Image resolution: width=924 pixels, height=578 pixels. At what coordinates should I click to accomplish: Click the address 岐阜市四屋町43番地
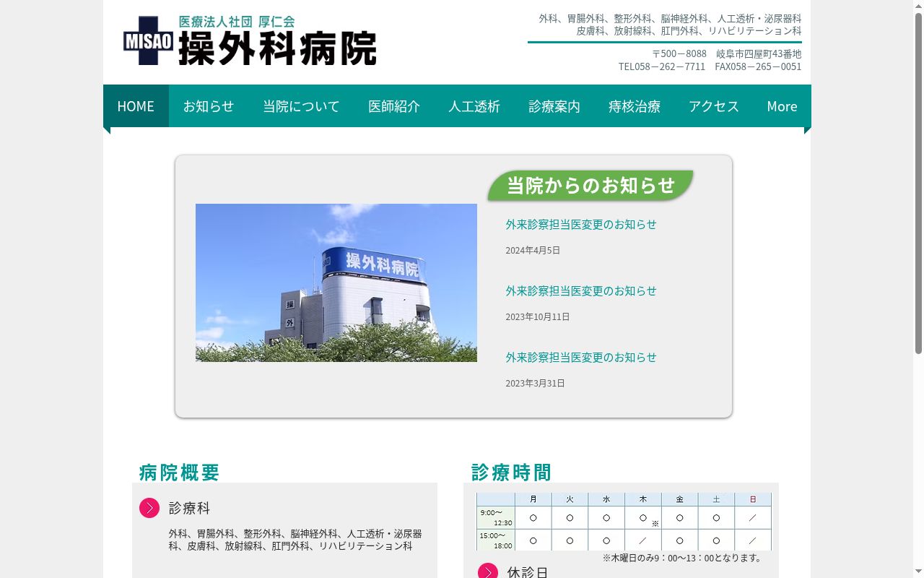759,53
